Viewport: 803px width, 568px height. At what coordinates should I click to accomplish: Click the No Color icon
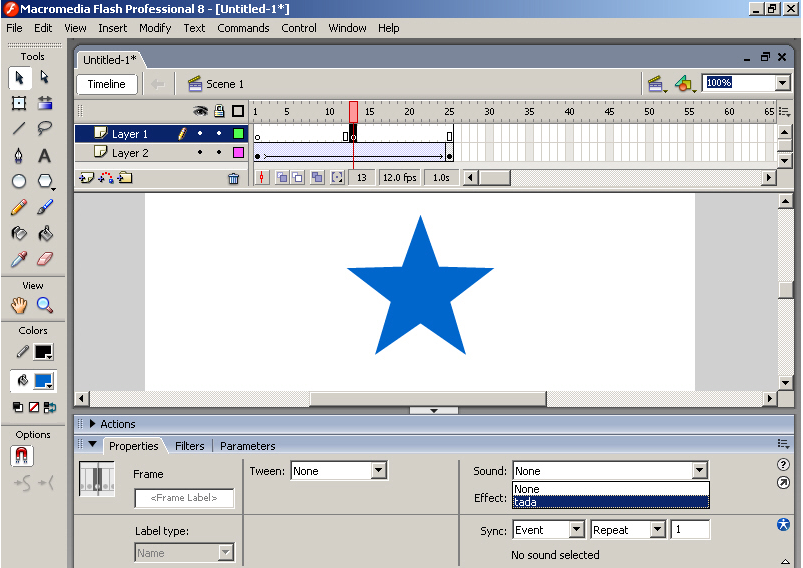[34, 407]
